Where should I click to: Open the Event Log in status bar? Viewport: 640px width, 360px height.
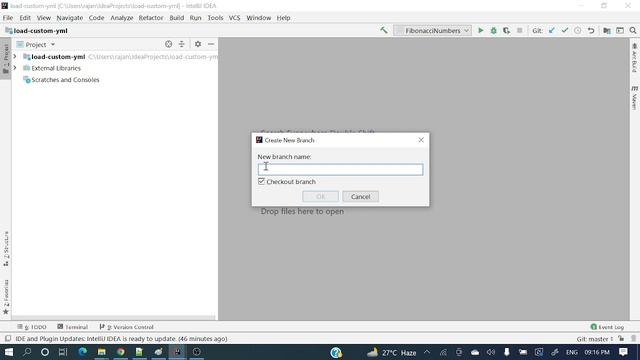[x=607, y=327]
